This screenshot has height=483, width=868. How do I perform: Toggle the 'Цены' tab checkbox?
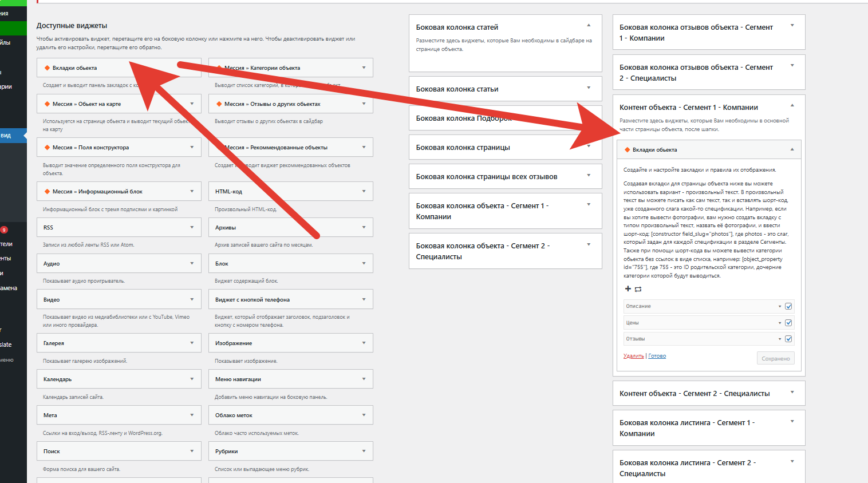pos(788,323)
